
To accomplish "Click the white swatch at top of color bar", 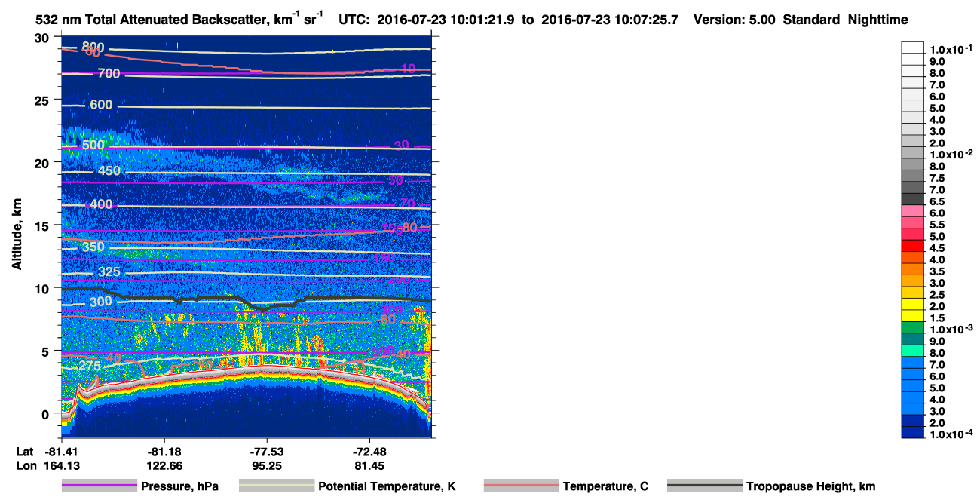I will [x=912, y=48].
